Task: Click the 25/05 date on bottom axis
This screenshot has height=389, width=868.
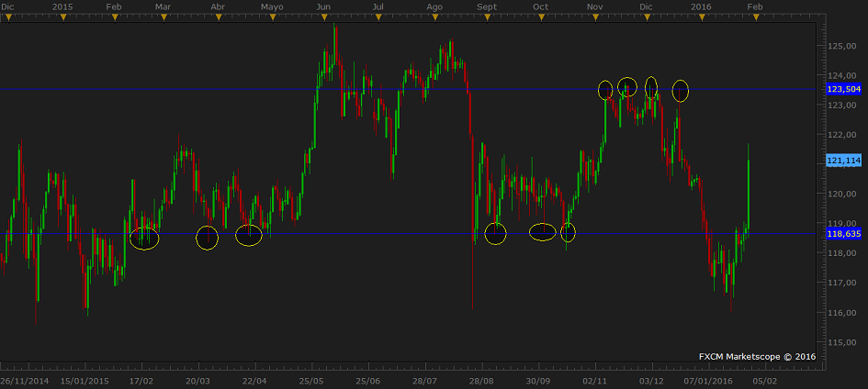Action: 311,380
